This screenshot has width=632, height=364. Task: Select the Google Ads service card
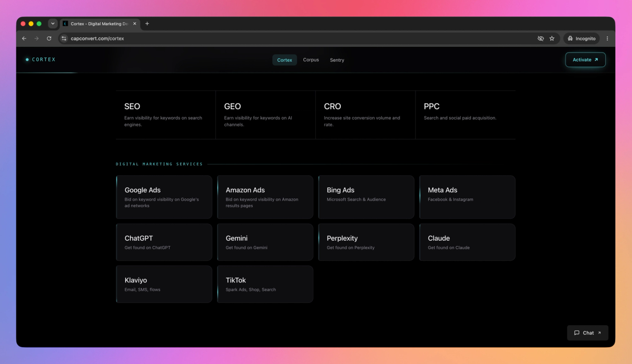[164, 197]
